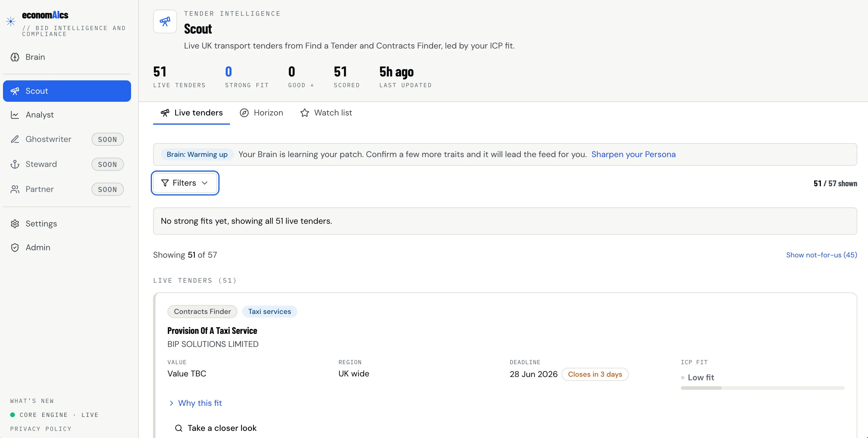The width and height of the screenshot is (868, 438).
Task: Click the 51 / 57 shown counter
Action: (835, 184)
